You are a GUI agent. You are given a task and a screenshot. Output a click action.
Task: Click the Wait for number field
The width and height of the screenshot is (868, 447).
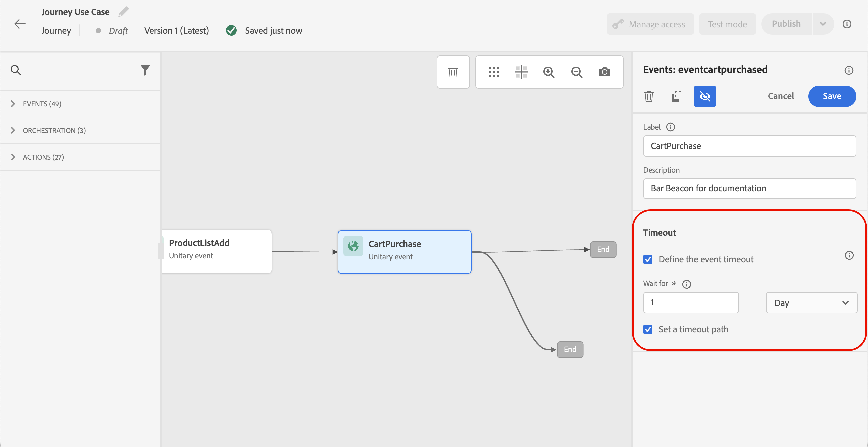pyautogui.click(x=690, y=302)
